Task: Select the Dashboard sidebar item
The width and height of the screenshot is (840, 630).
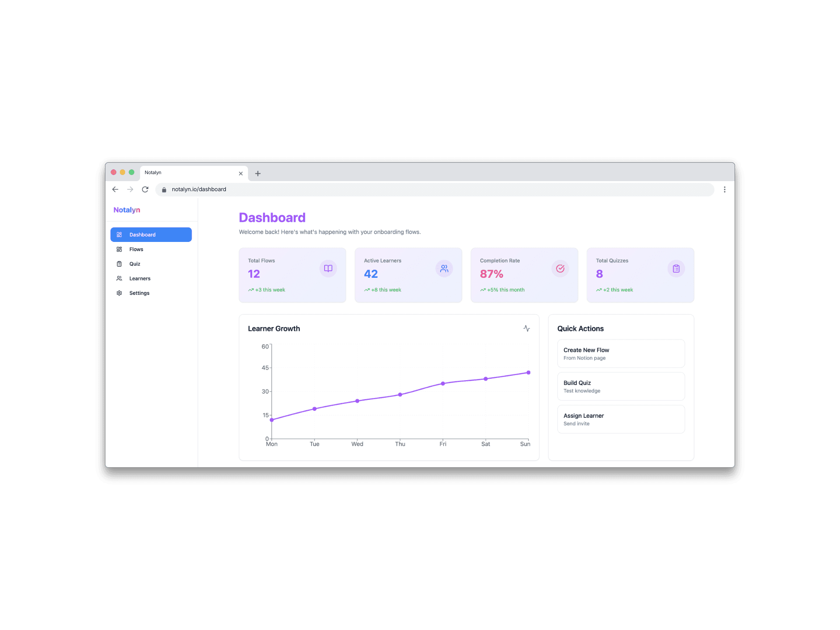Action: tap(151, 234)
